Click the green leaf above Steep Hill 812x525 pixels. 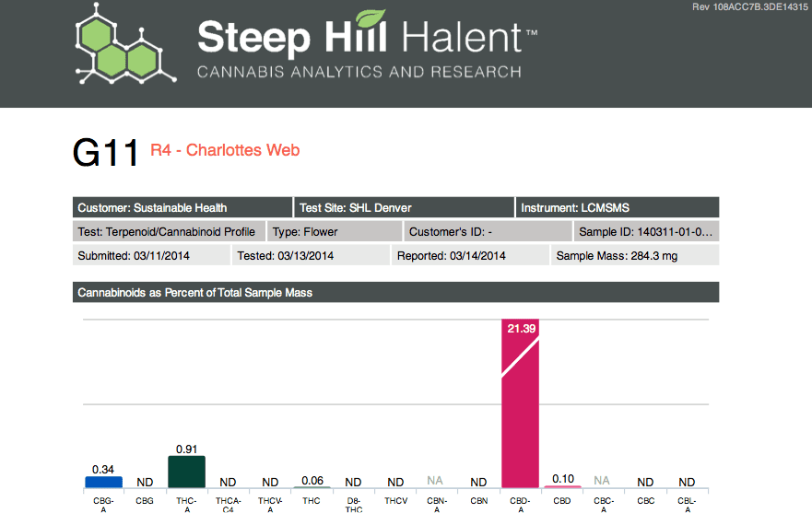[x=371, y=18]
